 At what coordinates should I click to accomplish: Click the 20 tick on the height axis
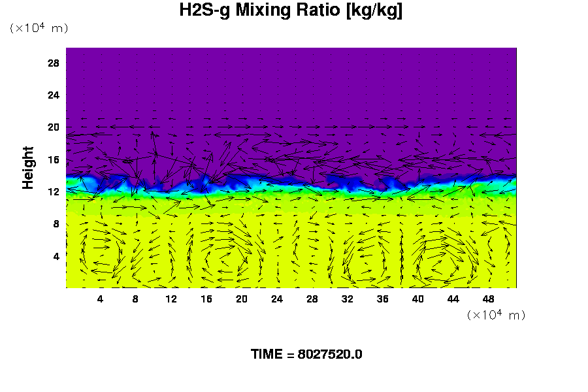[x=54, y=127]
